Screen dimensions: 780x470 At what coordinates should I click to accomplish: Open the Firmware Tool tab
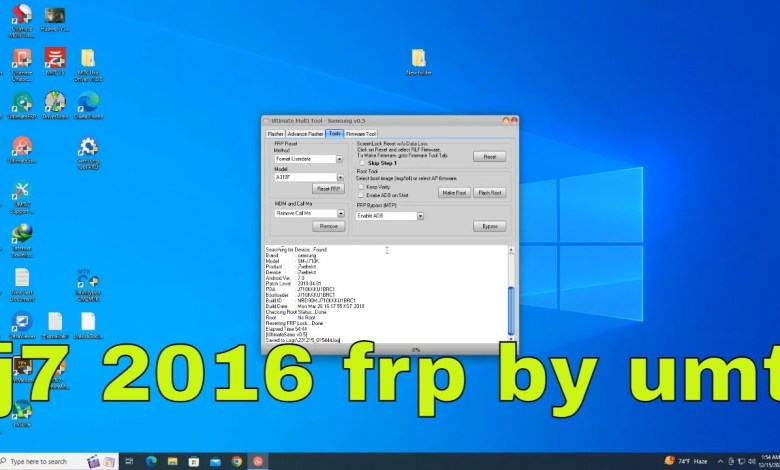[x=361, y=133]
